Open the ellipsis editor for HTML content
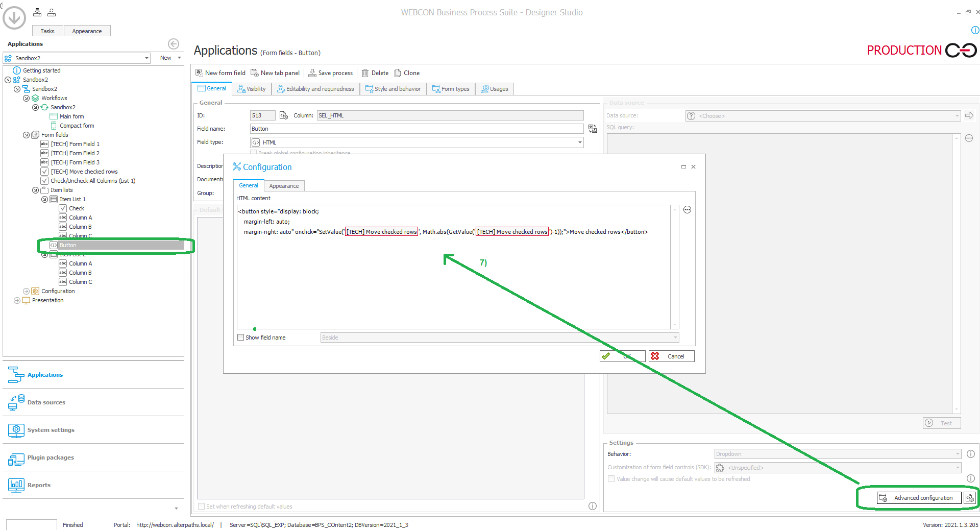The image size is (980, 530). (688, 210)
